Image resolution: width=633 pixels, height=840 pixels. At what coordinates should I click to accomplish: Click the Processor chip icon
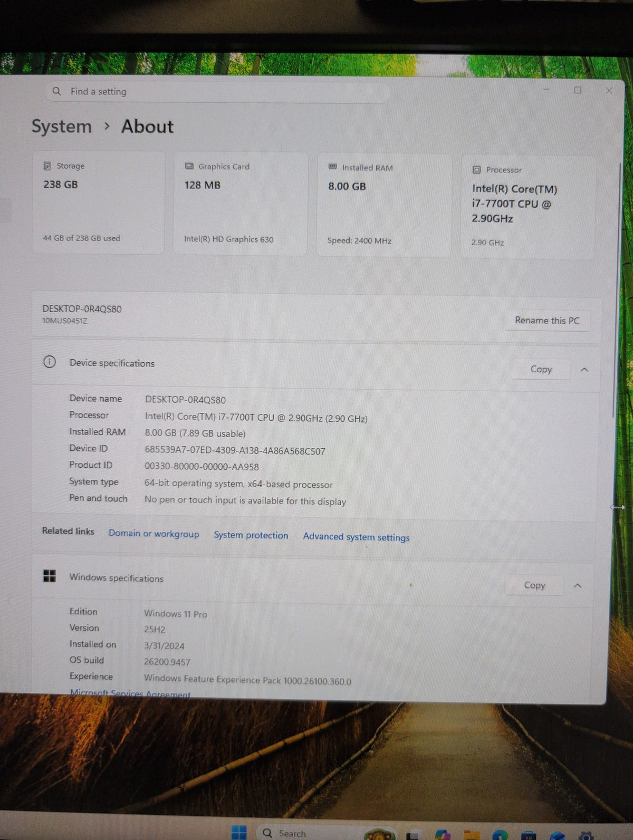click(476, 170)
